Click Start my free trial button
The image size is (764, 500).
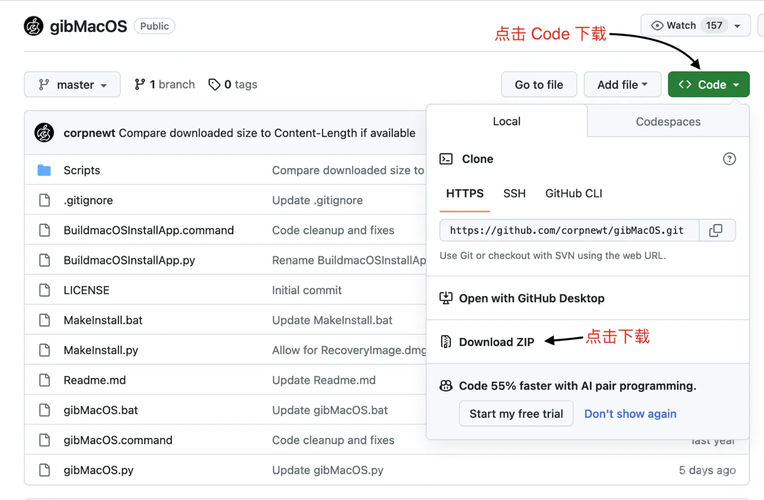[x=516, y=414]
